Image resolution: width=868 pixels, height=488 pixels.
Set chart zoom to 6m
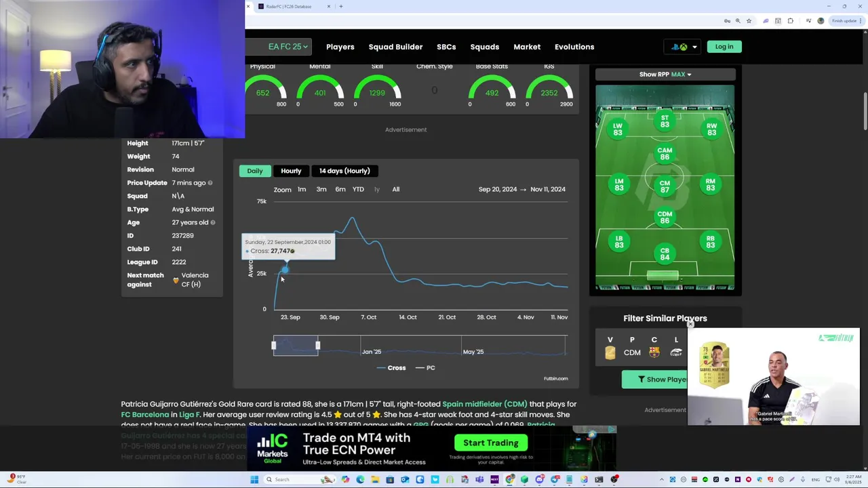340,189
